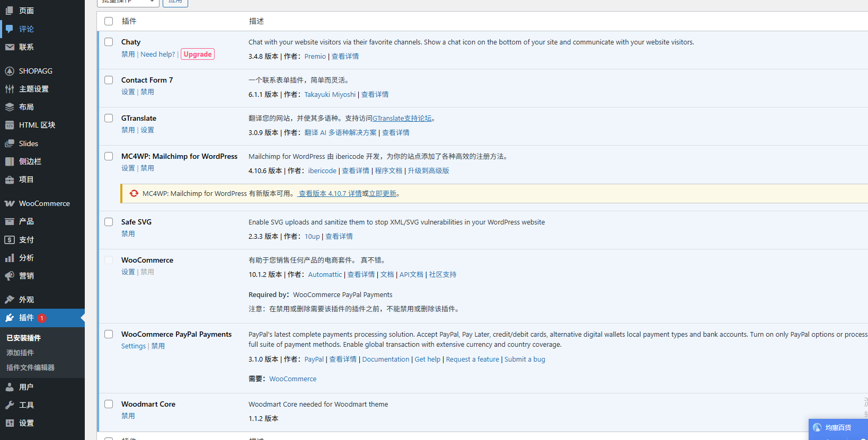Click the API文档 link for WooCommerce
The width and height of the screenshot is (868, 440).
(x=411, y=274)
